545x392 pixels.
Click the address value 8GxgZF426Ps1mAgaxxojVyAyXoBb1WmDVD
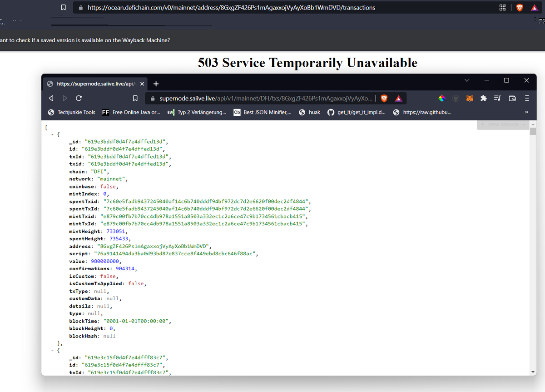click(153, 246)
